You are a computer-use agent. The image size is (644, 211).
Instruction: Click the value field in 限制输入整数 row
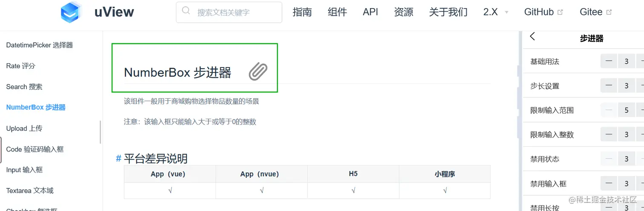[627, 134]
